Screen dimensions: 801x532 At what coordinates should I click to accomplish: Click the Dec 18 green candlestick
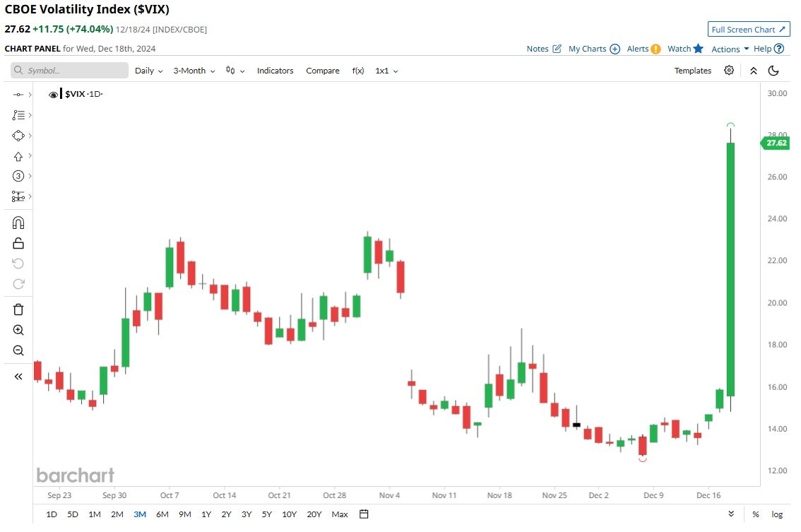click(x=730, y=269)
